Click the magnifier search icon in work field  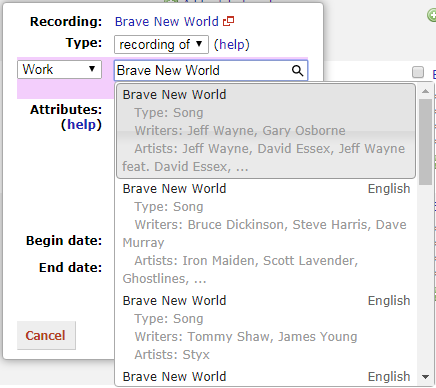tap(297, 70)
